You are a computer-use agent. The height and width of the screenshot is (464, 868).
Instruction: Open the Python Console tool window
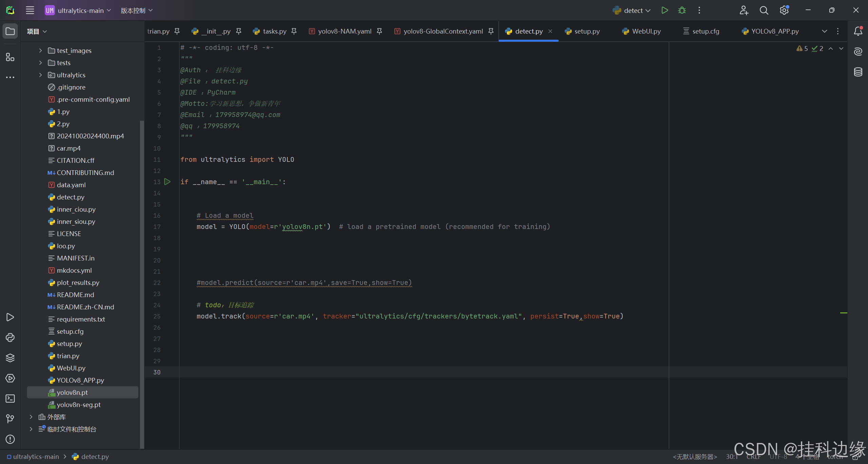tap(10, 337)
